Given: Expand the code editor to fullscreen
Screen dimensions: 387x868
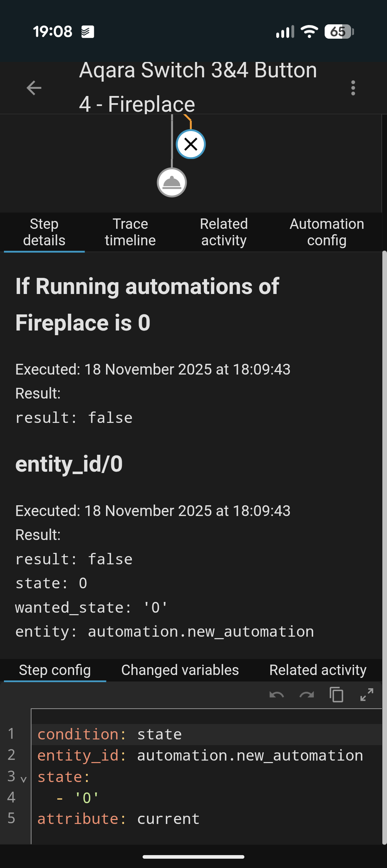Looking at the screenshot, I should click(x=367, y=695).
